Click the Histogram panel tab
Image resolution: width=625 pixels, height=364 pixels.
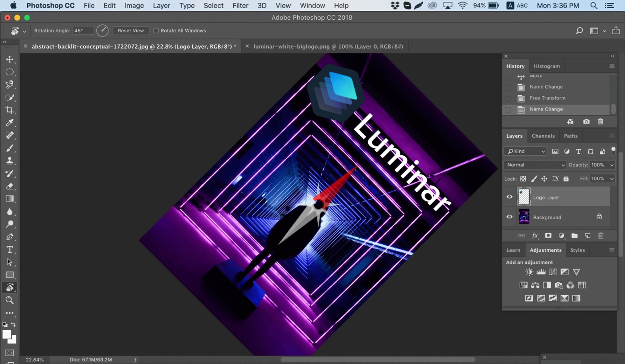coord(546,66)
